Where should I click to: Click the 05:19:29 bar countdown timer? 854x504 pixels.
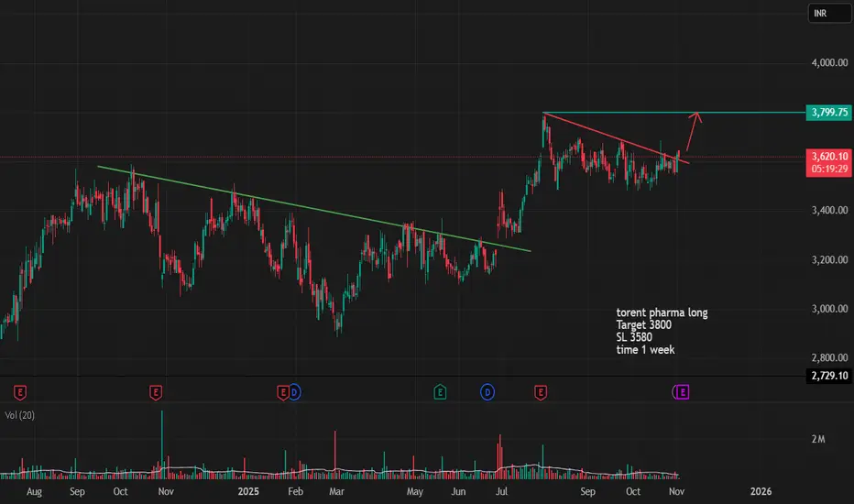(x=829, y=169)
